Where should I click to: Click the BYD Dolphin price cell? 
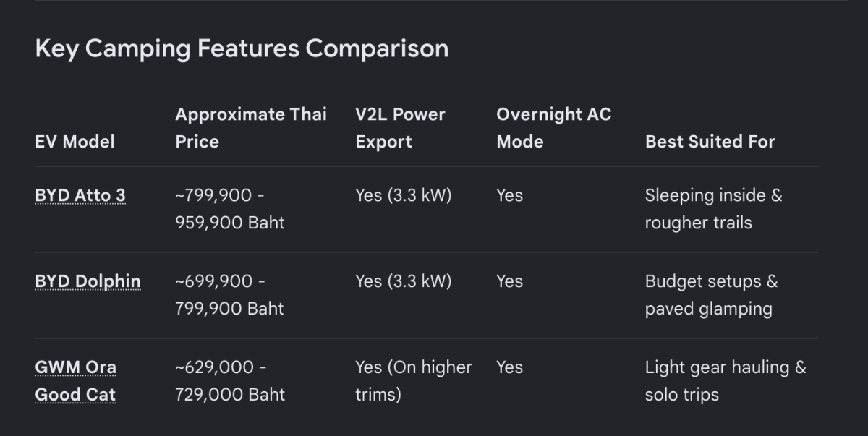pos(230,295)
